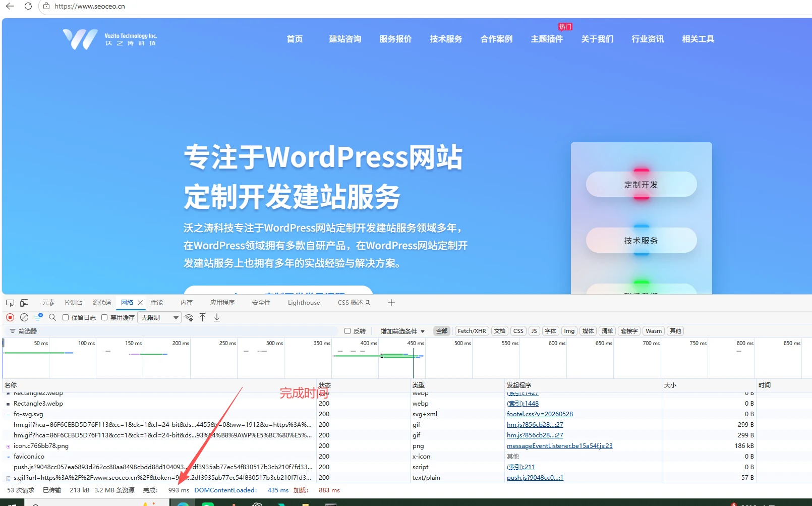Screen dimensions: 812x506
Task: Open the CSS 概述 tab
Action: (354, 303)
